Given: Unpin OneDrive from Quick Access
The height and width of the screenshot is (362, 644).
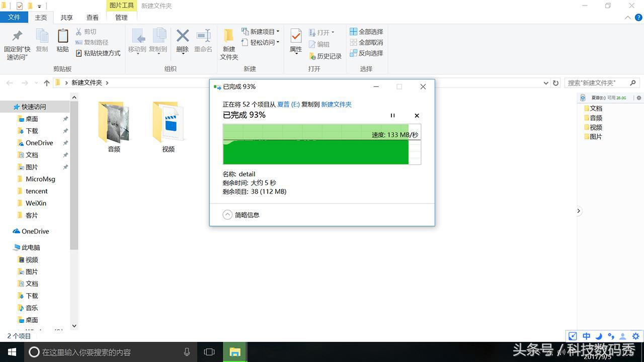Looking at the screenshot, I should pos(65,143).
